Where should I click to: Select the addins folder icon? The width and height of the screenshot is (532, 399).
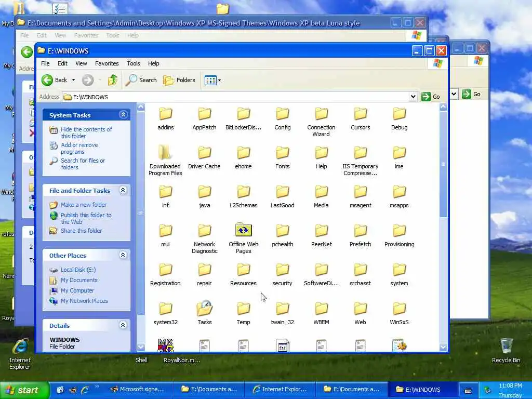[x=166, y=114]
